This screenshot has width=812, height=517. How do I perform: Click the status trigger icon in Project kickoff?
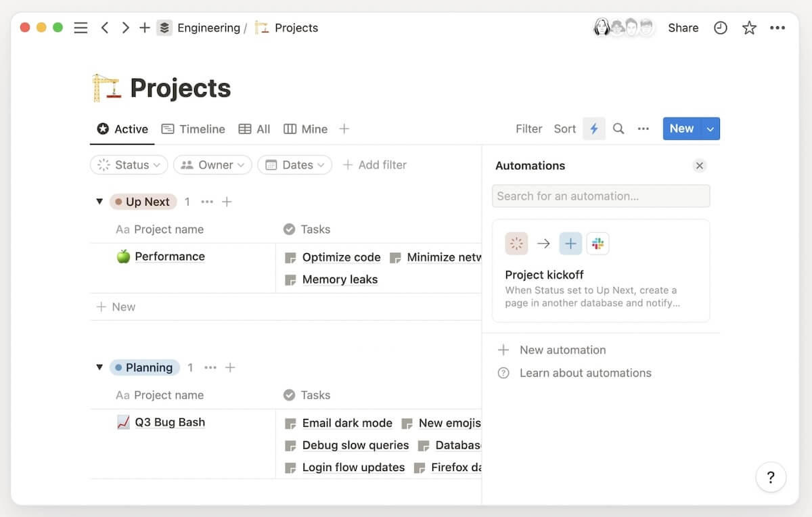516,244
